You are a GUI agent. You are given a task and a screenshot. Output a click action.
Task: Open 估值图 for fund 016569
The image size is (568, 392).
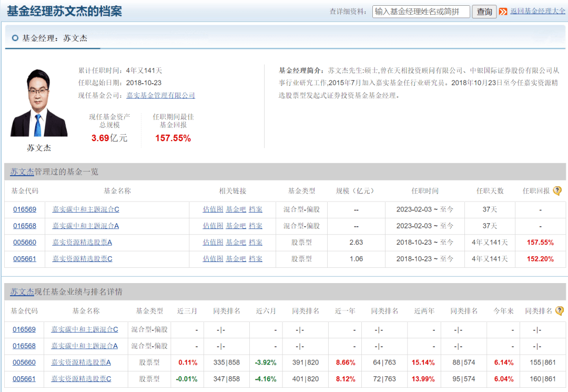coord(213,209)
